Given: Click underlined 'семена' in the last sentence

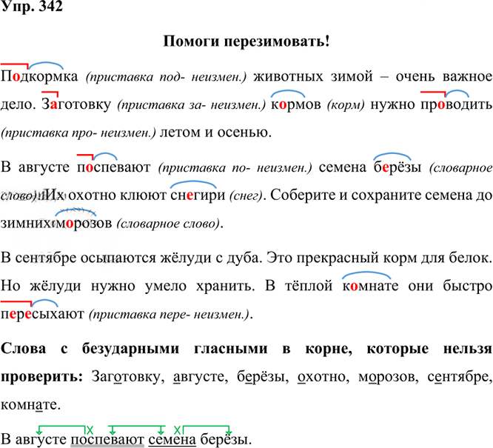Looking at the screenshot, I should (x=172, y=440).
